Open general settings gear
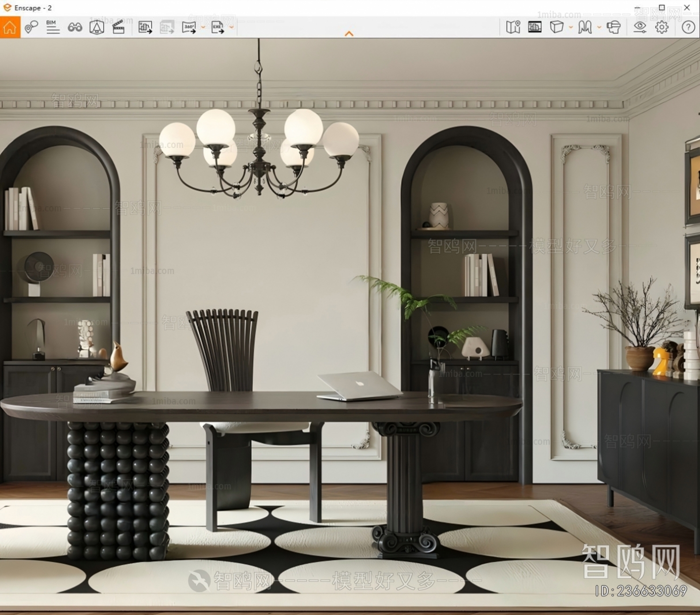Screen dimensions: 700x615 [662, 27]
